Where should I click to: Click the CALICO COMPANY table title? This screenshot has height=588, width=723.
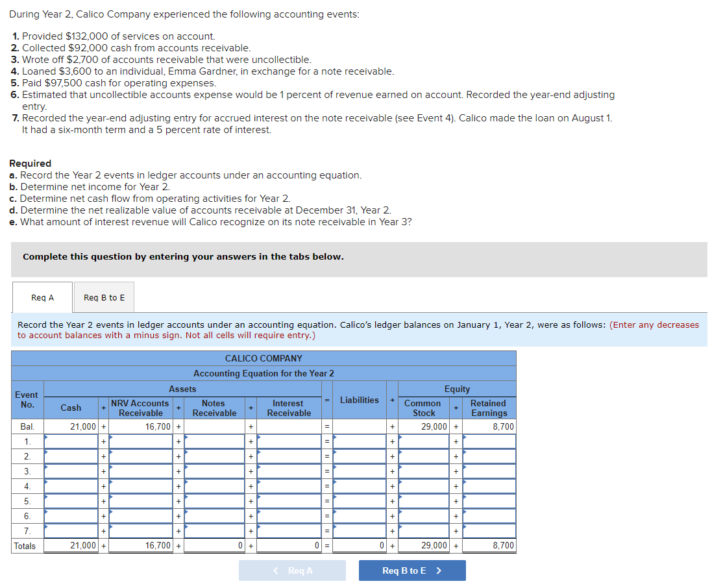pyautogui.click(x=263, y=358)
